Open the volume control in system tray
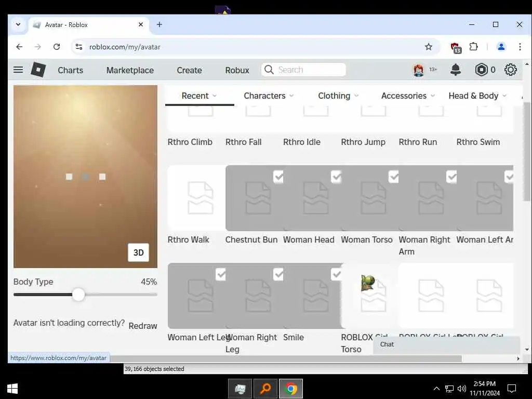The image size is (532, 399). (461, 389)
